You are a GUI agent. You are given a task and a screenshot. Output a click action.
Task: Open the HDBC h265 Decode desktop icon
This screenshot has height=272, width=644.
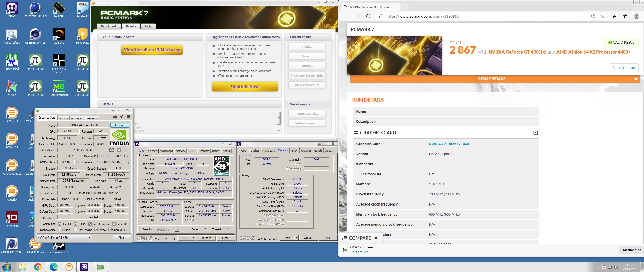pos(59,64)
